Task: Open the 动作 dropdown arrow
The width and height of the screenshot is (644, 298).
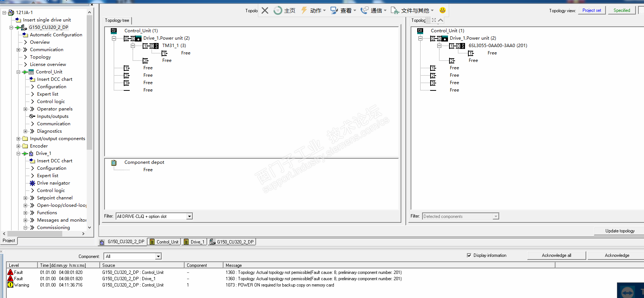Action: [x=324, y=10]
